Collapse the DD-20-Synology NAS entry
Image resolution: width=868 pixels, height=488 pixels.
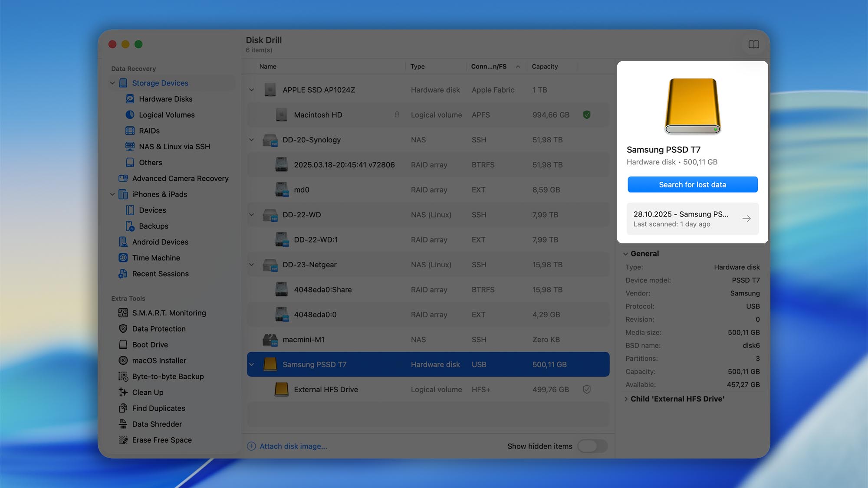point(252,140)
